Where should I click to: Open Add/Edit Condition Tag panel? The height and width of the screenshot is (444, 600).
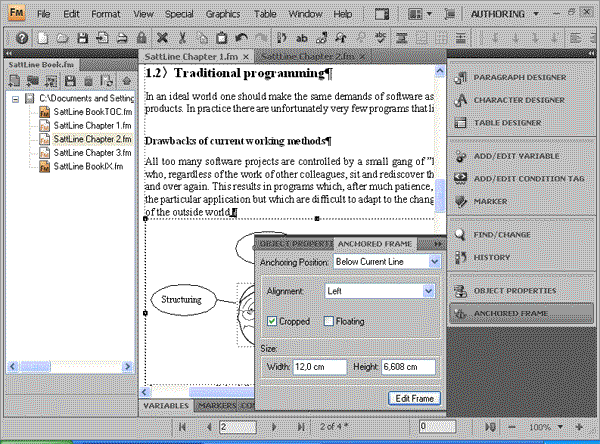[x=530, y=178]
